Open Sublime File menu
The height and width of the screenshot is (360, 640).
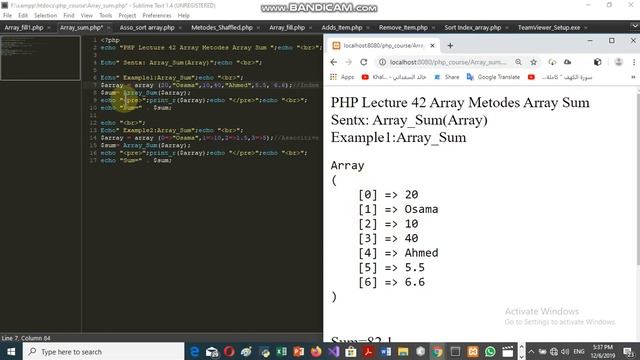point(7,16)
